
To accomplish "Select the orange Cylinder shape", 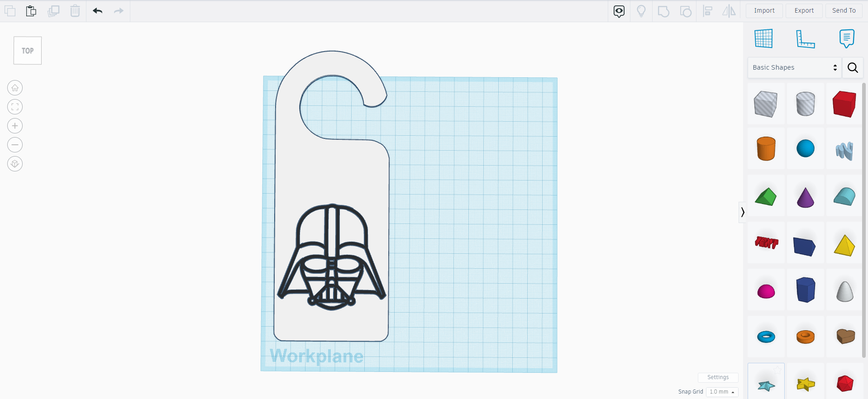I will point(766,148).
